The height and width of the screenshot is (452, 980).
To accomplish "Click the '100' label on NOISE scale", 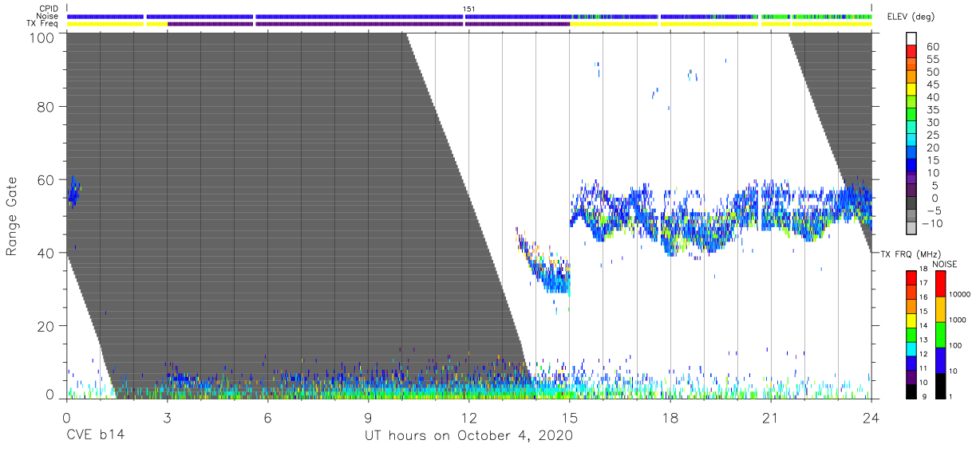I will tap(954, 345).
